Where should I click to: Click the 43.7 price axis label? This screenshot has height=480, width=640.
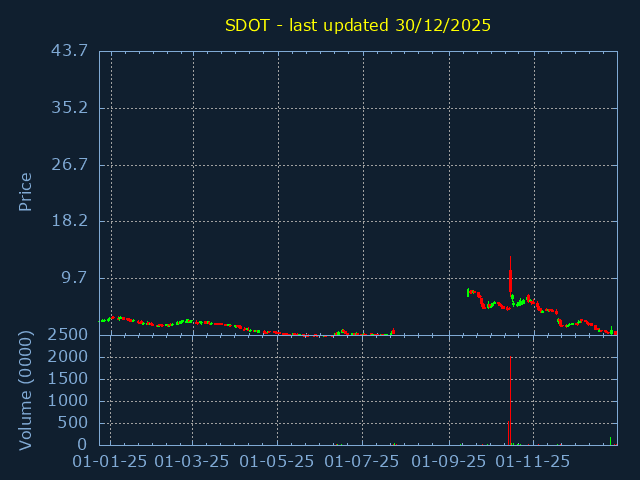click(69, 51)
